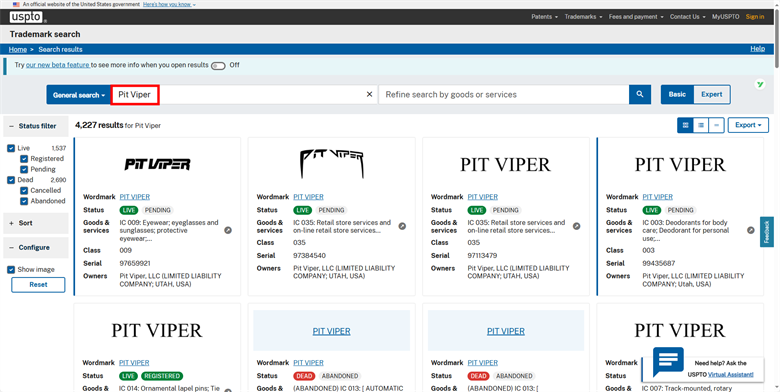The width and height of the screenshot is (780, 392).
Task: Open the chat bubble Virtual Assistant icon
Action: tap(668, 362)
